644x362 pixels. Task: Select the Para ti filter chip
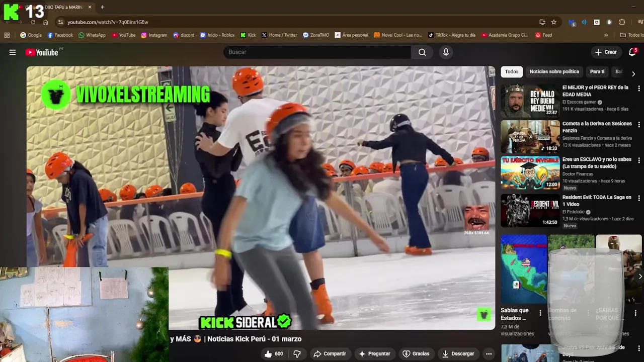point(597,72)
